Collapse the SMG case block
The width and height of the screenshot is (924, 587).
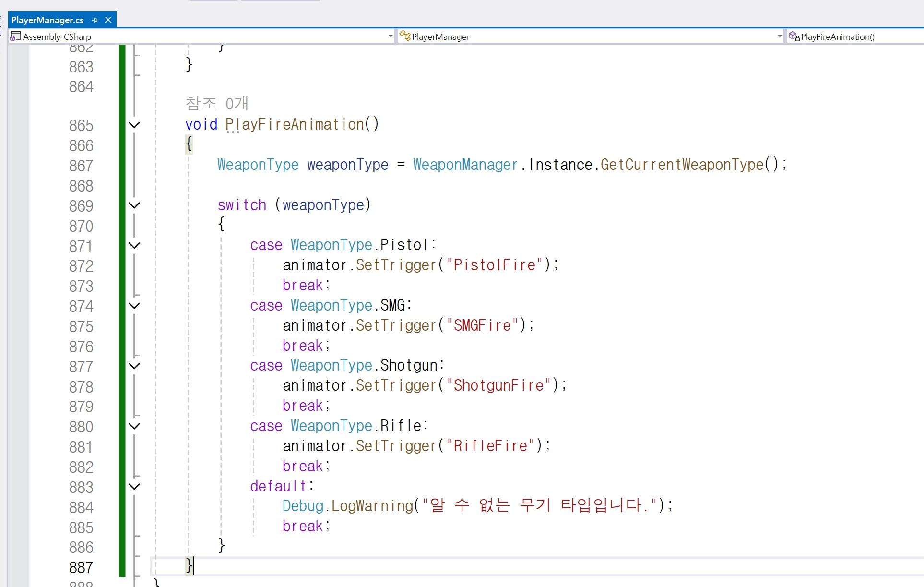click(x=134, y=306)
